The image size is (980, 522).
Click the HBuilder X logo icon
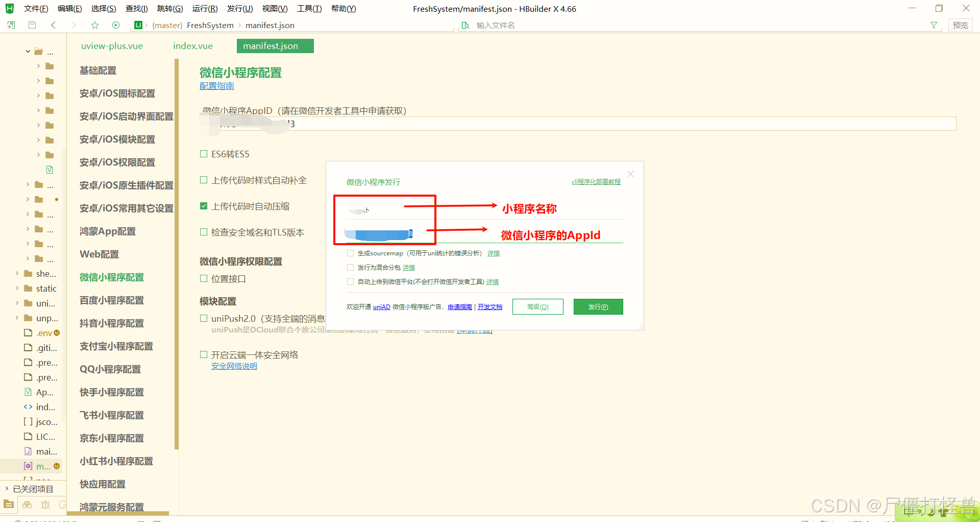pyautogui.click(x=10, y=9)
